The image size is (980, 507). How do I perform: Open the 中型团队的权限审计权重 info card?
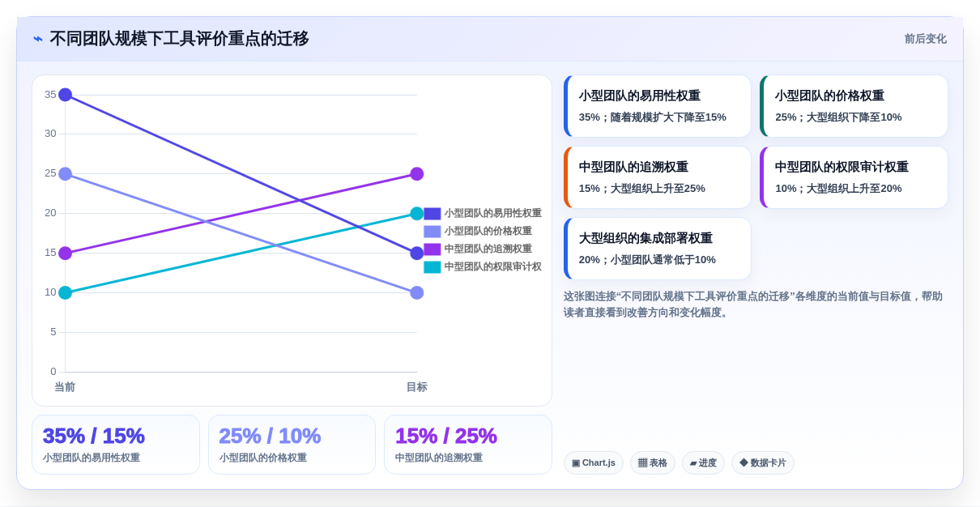pyautogui.click(x=854, y=177)
